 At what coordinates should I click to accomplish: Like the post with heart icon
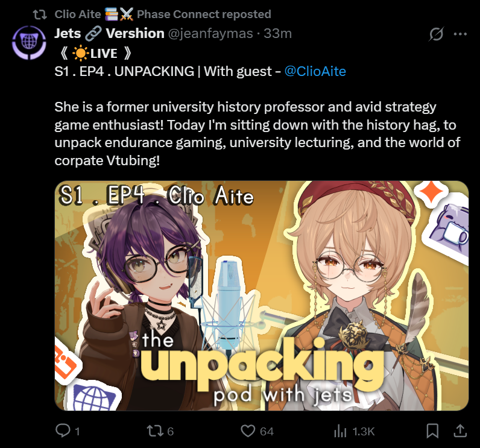click(x=248, y=431)
